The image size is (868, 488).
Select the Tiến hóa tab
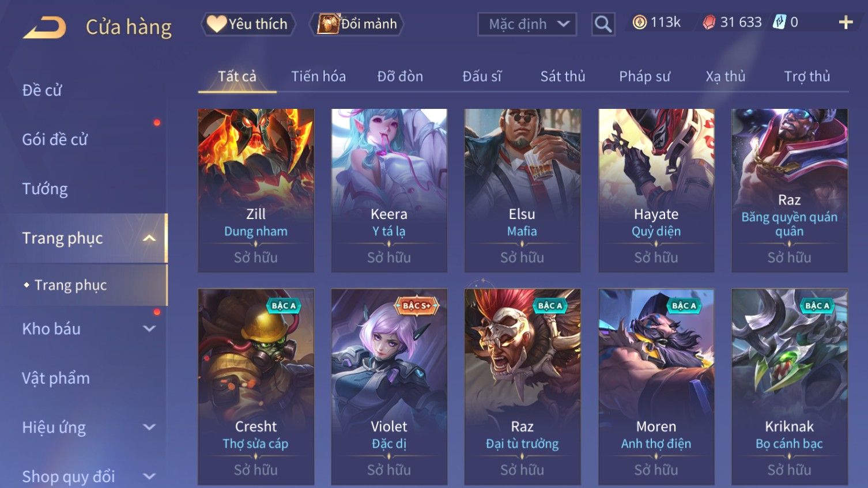pos(318,76)
